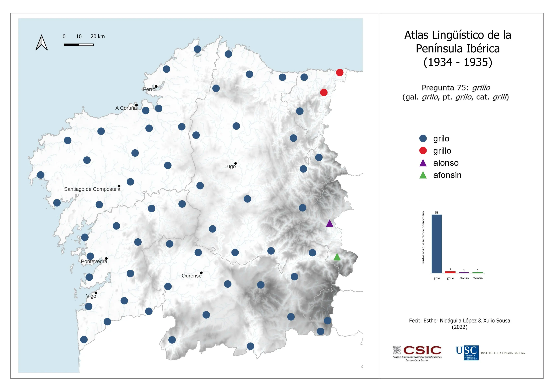Click the Instituto da Lingua Galega text

click(x=503, y=353)
